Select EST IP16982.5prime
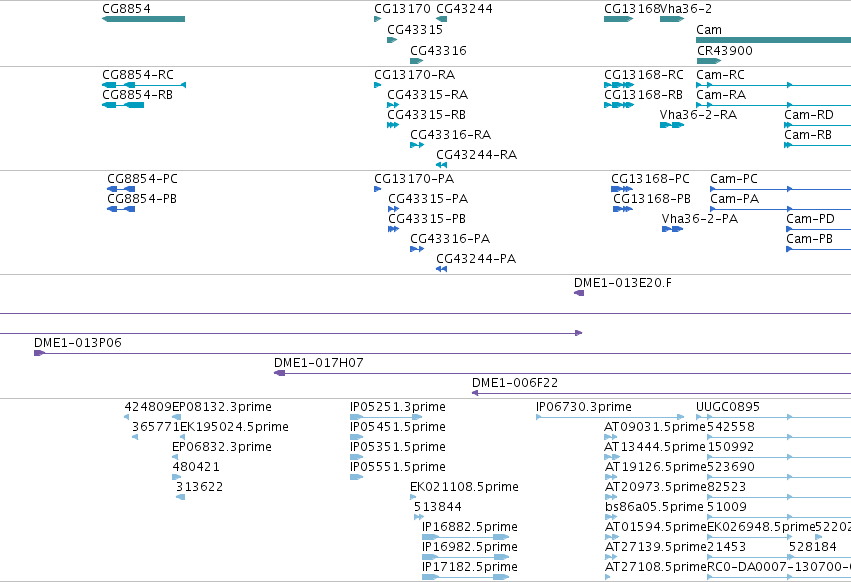The height and width of the screenshot is (582, 851). 470,547
